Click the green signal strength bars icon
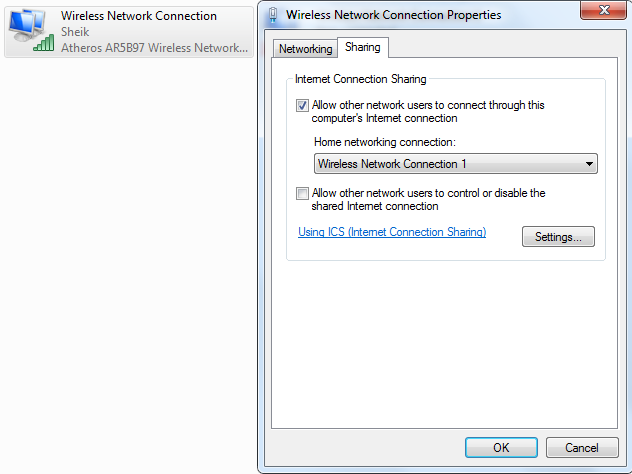 43,43
